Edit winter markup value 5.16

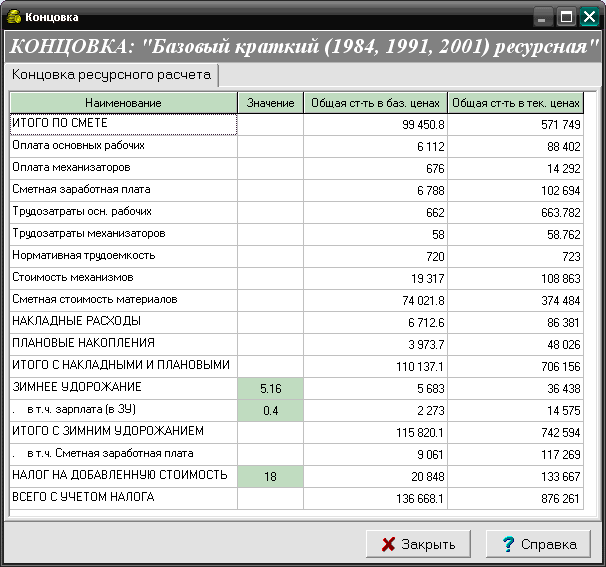point(271,388)
